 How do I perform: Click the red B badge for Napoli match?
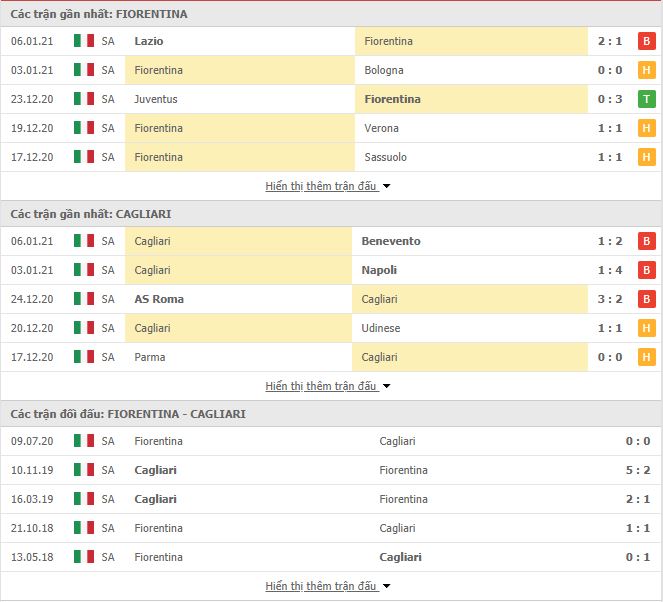tap(647, 270)
